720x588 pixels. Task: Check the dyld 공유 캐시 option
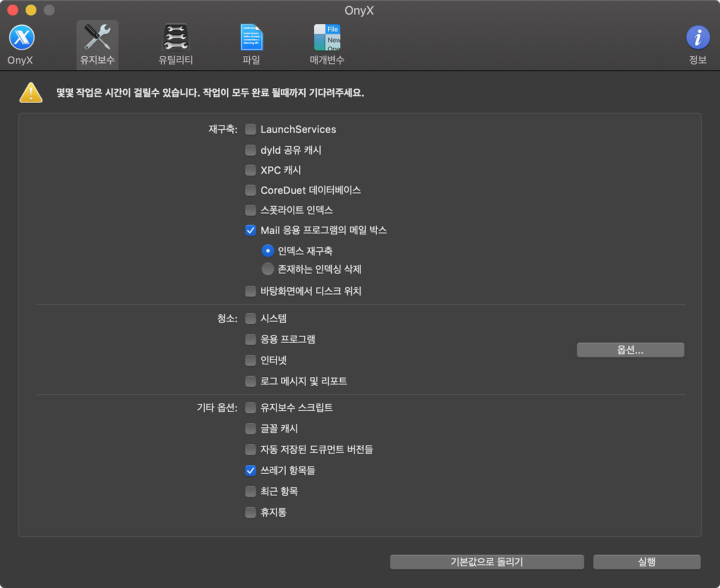coord(250,150)
